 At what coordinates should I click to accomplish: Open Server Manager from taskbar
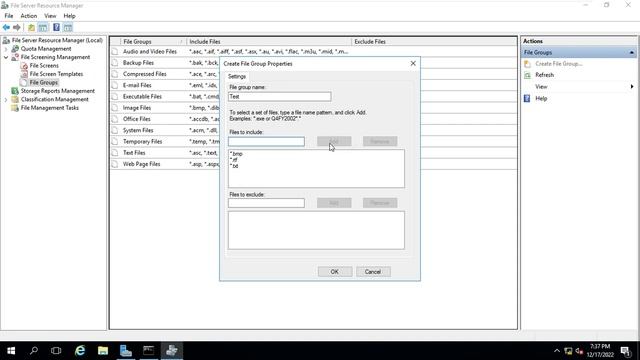pyautogui.click(x=126, y=351)
